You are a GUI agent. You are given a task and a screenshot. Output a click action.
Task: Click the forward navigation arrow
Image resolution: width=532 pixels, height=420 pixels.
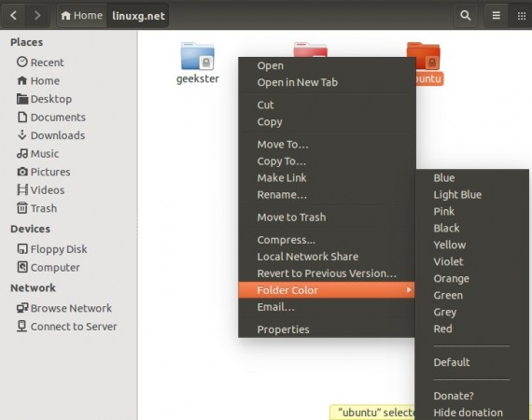(37, 15)
